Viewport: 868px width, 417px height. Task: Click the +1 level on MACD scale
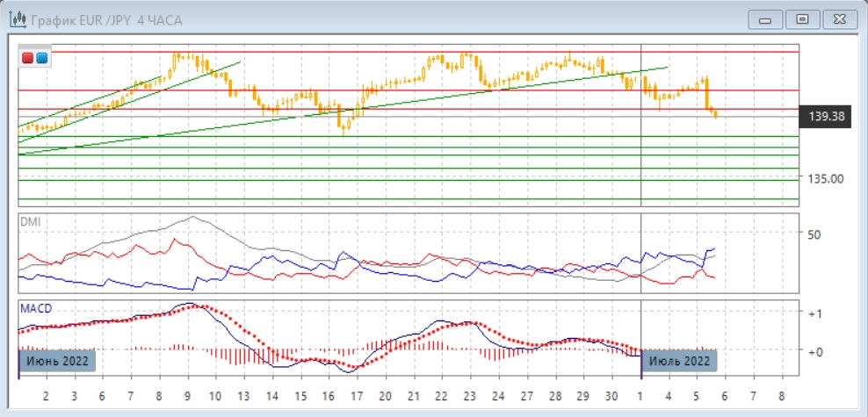[x=814, y=313]
